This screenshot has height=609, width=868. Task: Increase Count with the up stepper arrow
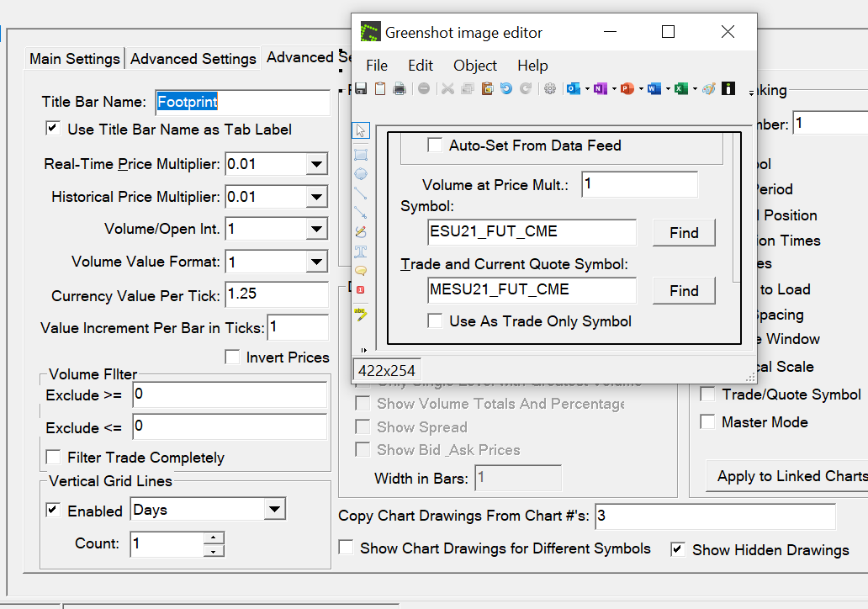(214, 538)
